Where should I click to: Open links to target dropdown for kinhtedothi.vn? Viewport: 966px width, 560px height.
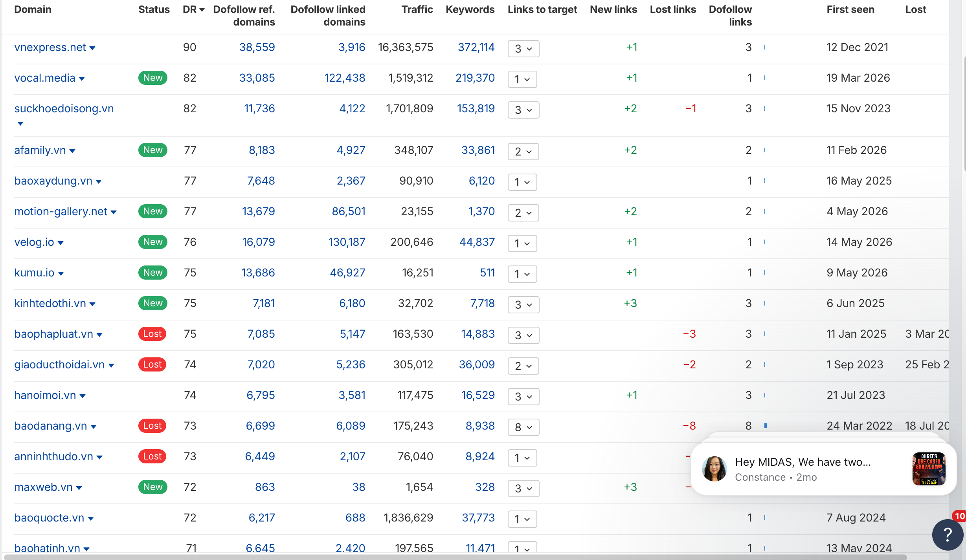pyautogui.click(x=523, y=305)
